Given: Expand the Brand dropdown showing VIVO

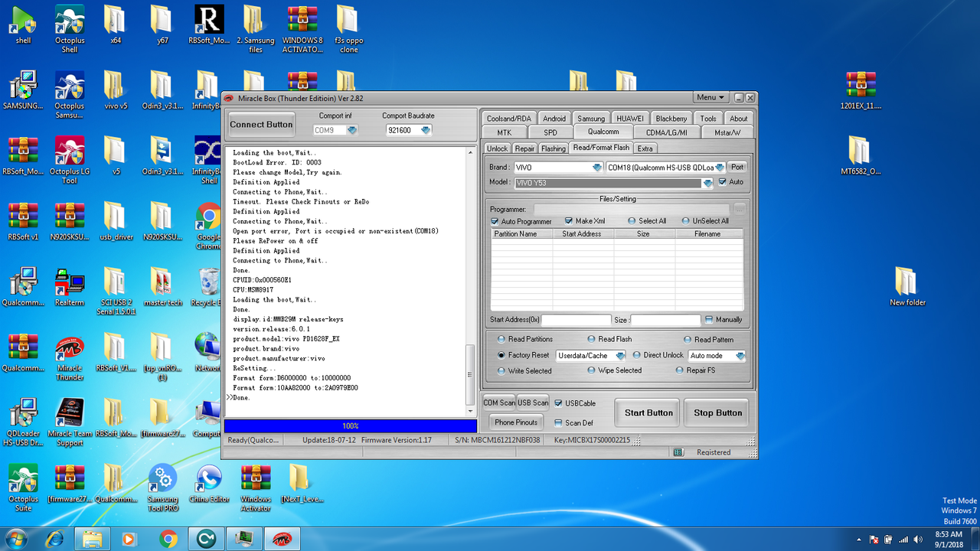Looking at the screenshot, I should 596,168.
